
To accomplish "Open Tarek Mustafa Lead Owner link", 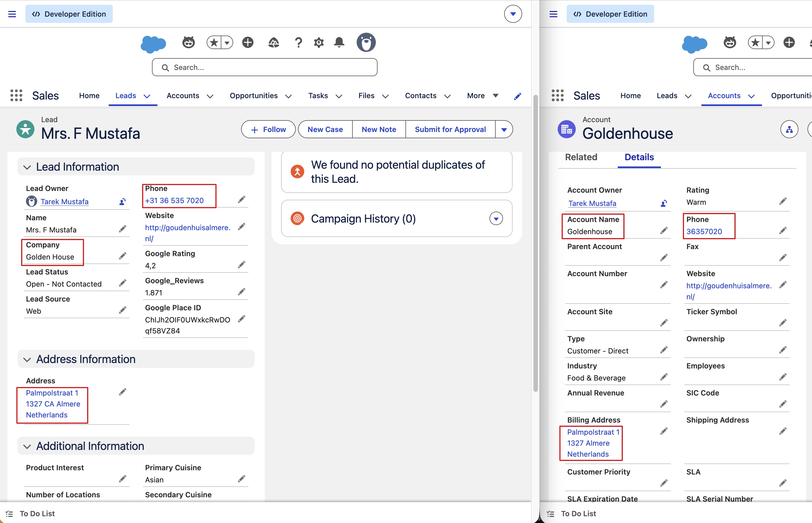I will point(65,202).
